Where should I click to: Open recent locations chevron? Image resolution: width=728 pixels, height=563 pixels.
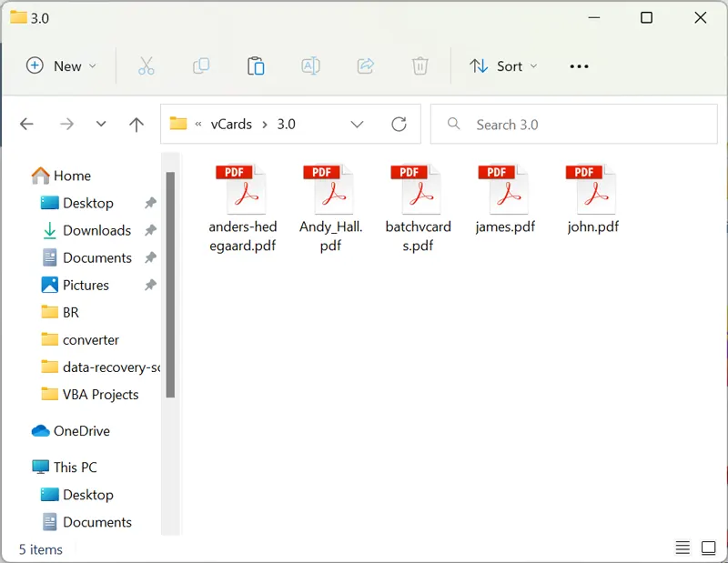pos(101,125)
